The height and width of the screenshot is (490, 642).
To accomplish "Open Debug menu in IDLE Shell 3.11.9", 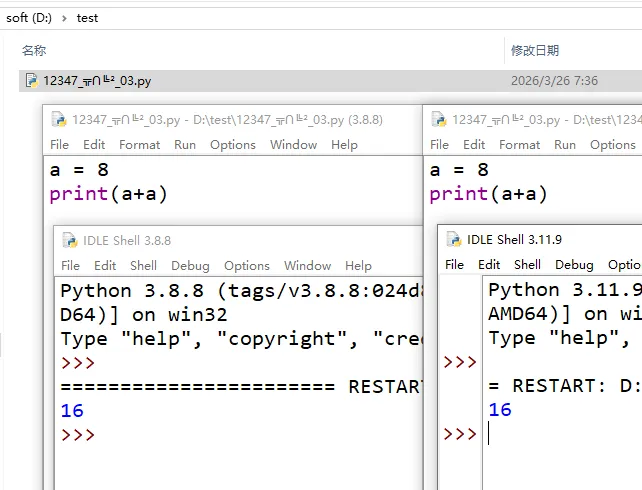I will pyautogui.click(x=574, y=265).
